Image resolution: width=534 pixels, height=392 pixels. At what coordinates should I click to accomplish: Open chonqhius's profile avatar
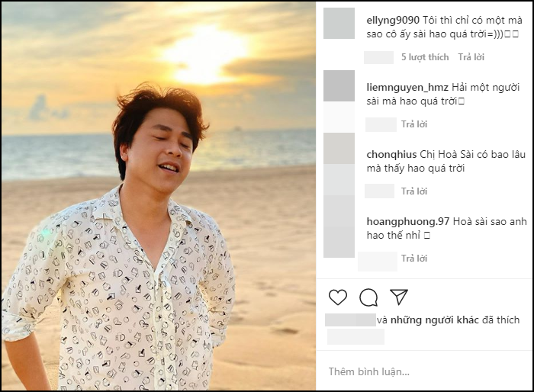339,149
